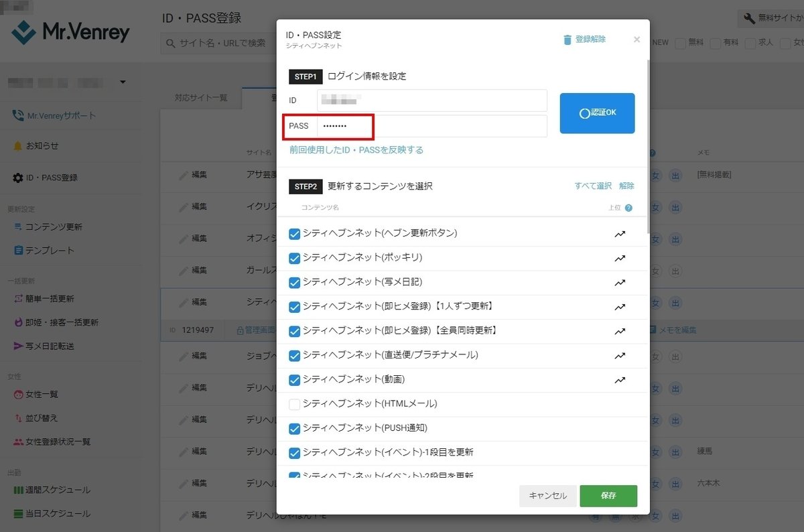Toggle 即ヒメ登録【1人ずつ更新】 checkbox
804x532 pixels.
pyautogui.click(x=294, y=307)
